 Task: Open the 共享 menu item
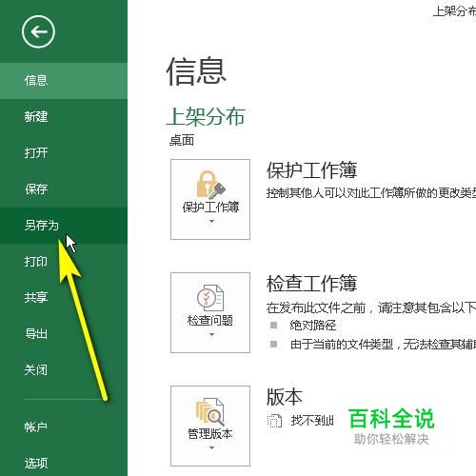click(x=64, y=298)
